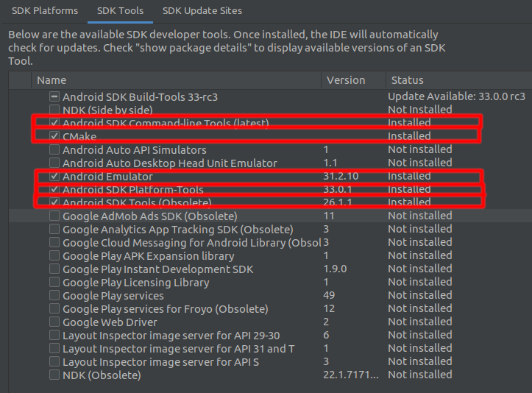Check Google Analytics App Tracking SDK checkbox
The width and height of the screenshot is (532, 393).
pyautogui.click(x=54, y=229)
